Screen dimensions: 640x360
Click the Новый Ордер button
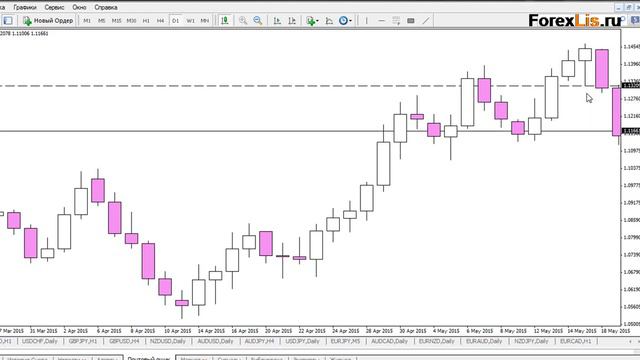(48, 20)
